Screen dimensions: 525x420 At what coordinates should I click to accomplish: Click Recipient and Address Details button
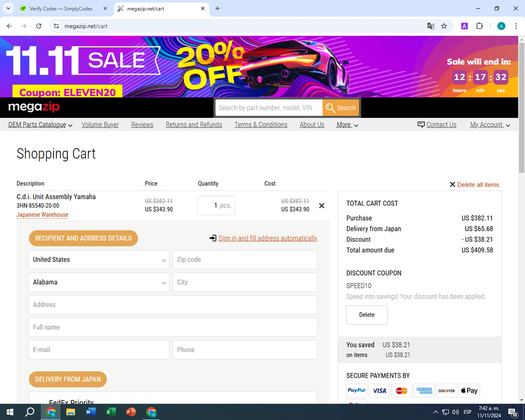coord(83,238)
